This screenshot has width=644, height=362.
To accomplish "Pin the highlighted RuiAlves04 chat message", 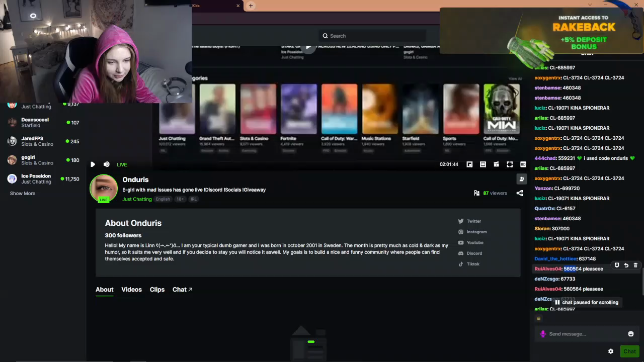I will [617, 265].
